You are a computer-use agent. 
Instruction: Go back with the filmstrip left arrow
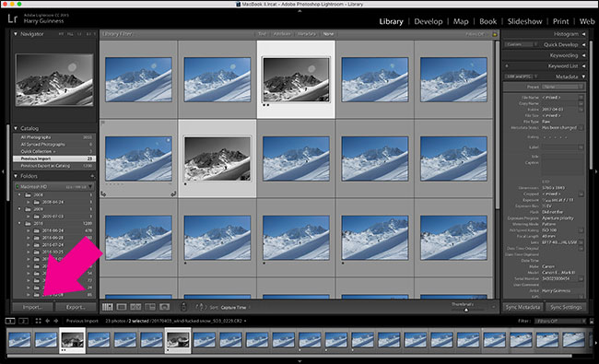47,321
